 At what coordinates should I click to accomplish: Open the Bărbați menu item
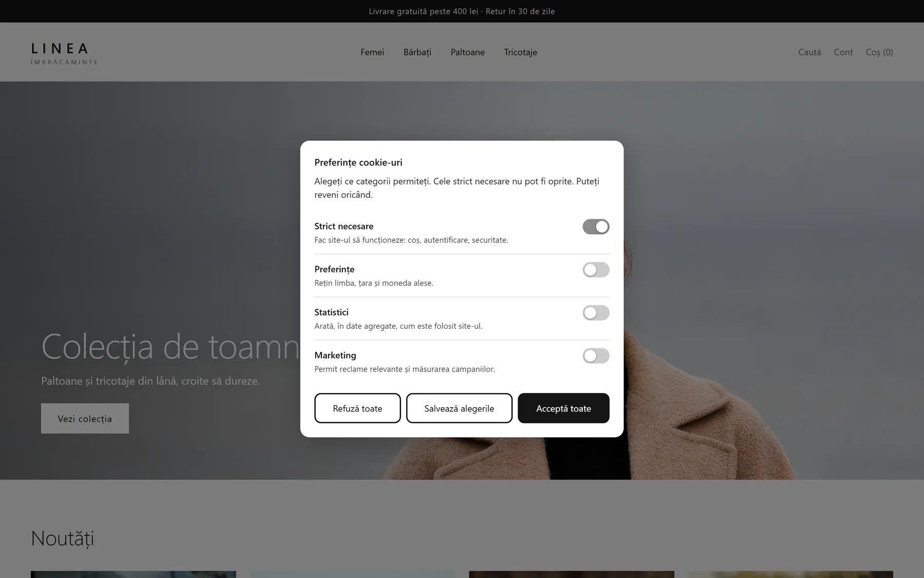pyautogui.click(x=417, y=52)
